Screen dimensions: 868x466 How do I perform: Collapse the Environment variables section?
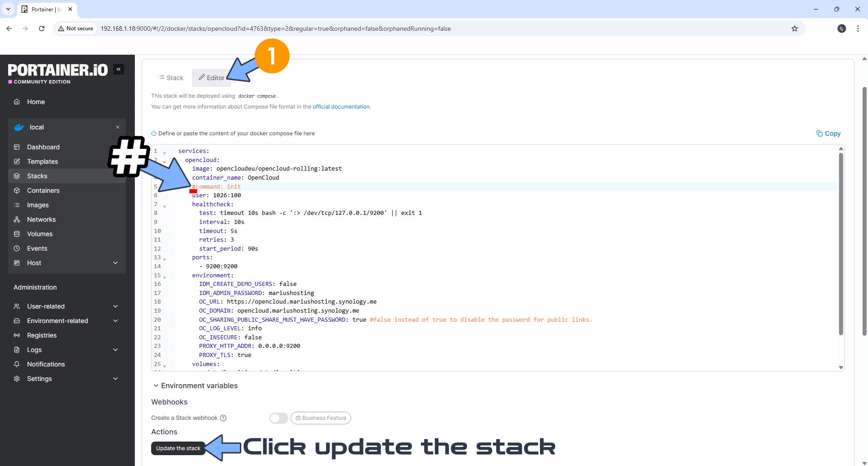tap(156, 385)
